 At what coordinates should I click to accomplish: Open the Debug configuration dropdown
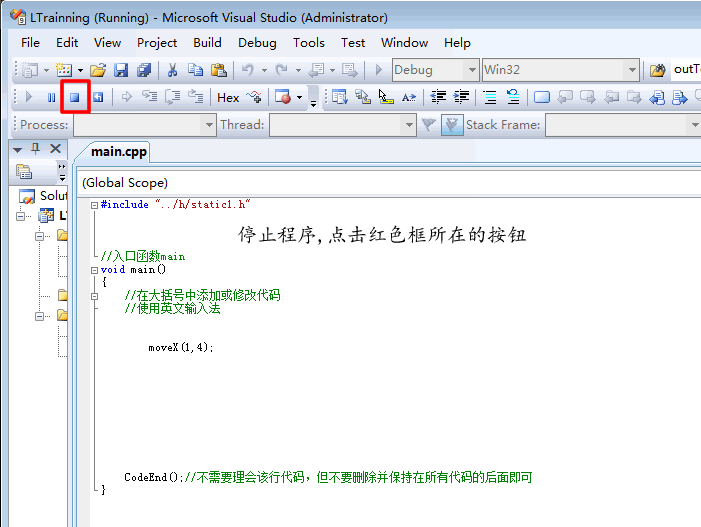coord(434,70)
